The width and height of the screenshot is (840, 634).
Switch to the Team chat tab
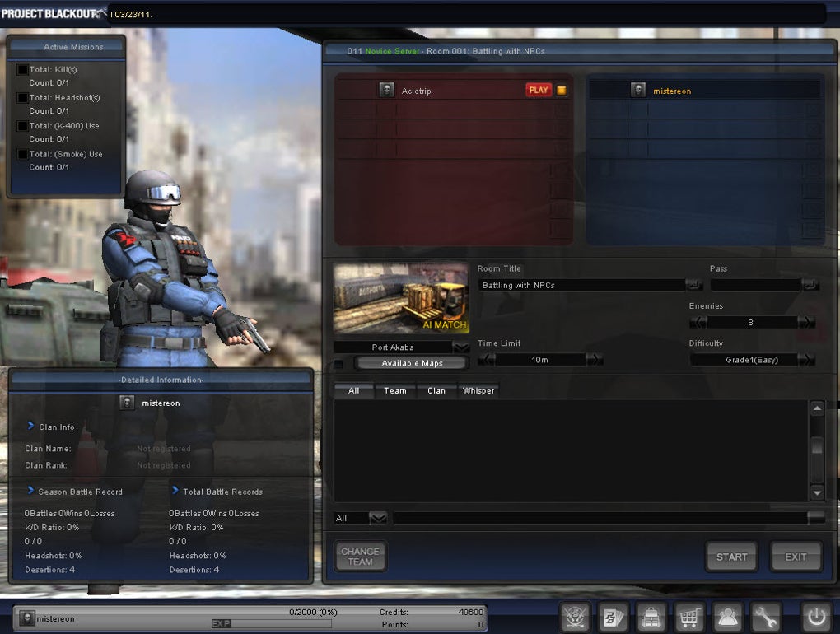(x=395, y=390)
